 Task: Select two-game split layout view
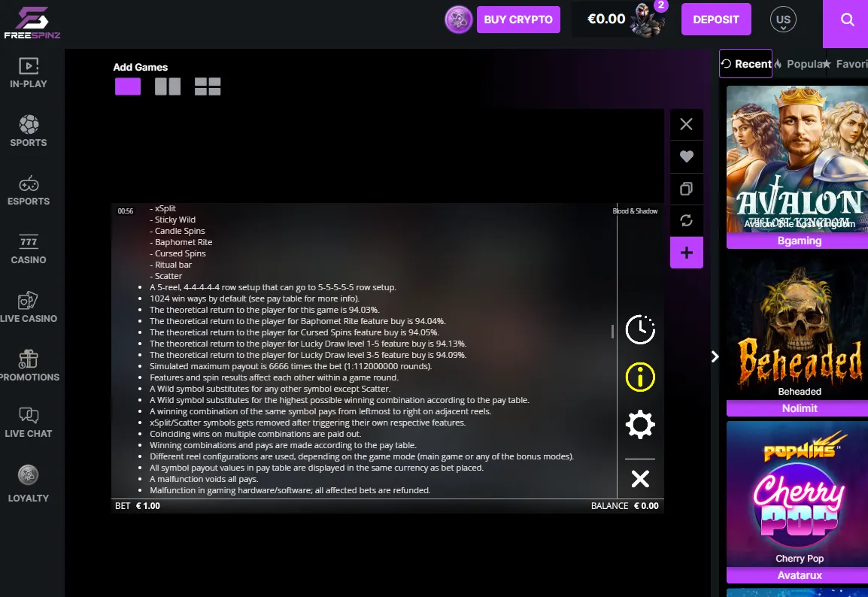click(x=168, y=86)
